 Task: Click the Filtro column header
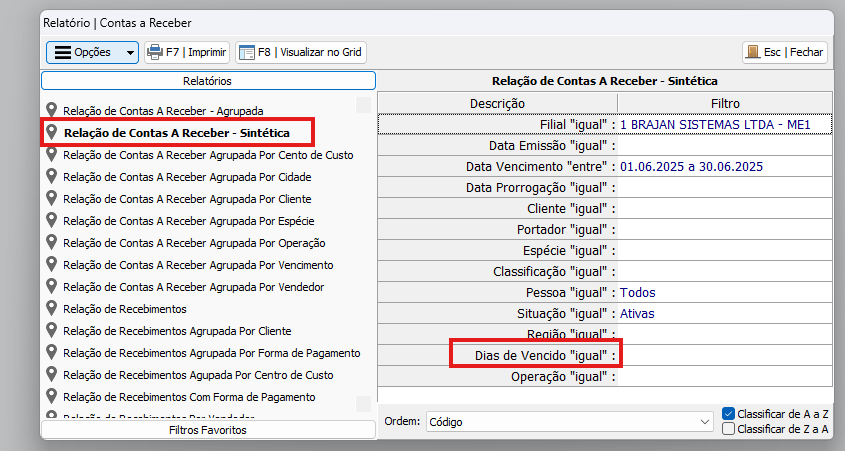click(724, 103)
